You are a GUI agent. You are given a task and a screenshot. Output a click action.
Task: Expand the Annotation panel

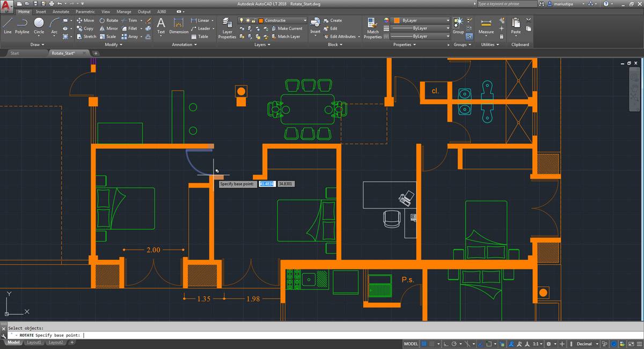pos(184,45)
